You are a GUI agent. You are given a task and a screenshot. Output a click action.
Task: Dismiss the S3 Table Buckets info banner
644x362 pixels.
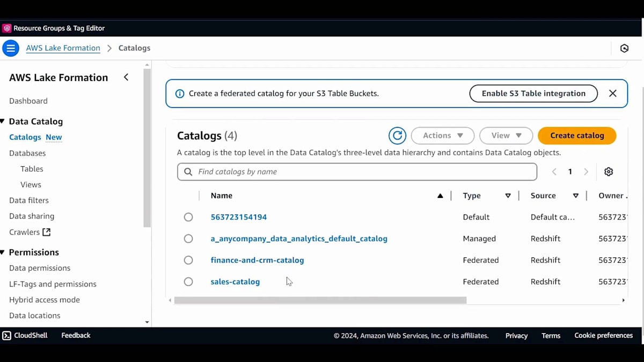tap(613, 93)
